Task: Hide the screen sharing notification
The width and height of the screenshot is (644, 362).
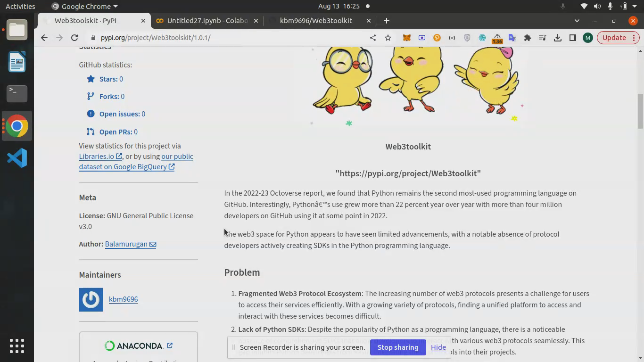Action: point(438,347)
